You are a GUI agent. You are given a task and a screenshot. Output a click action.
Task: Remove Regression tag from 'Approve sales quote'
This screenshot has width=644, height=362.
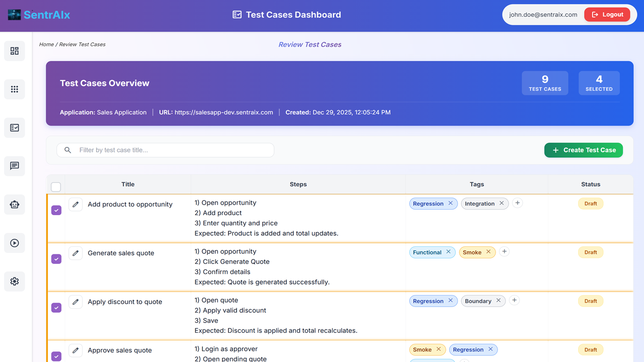click(x=491, y=349)
